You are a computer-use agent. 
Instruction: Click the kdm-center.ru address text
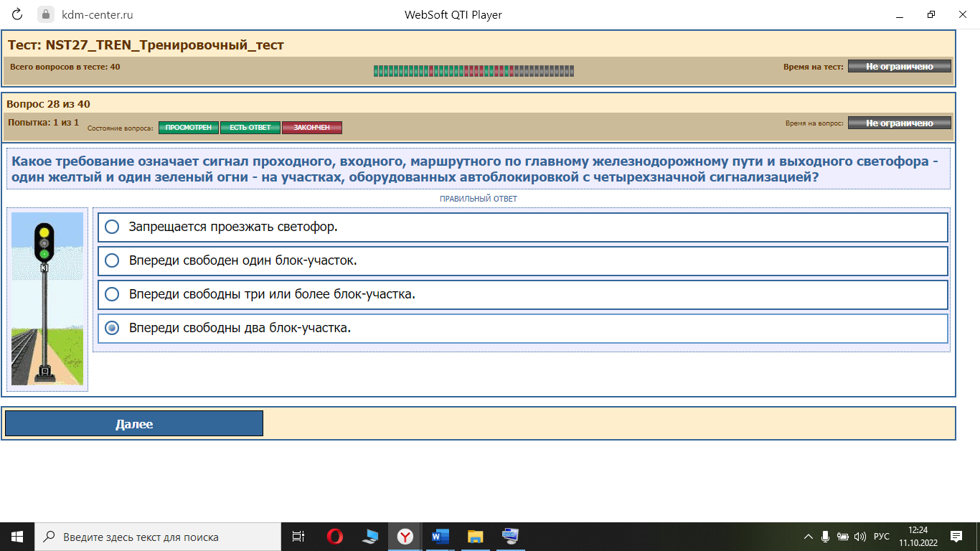tap(97, 14)
